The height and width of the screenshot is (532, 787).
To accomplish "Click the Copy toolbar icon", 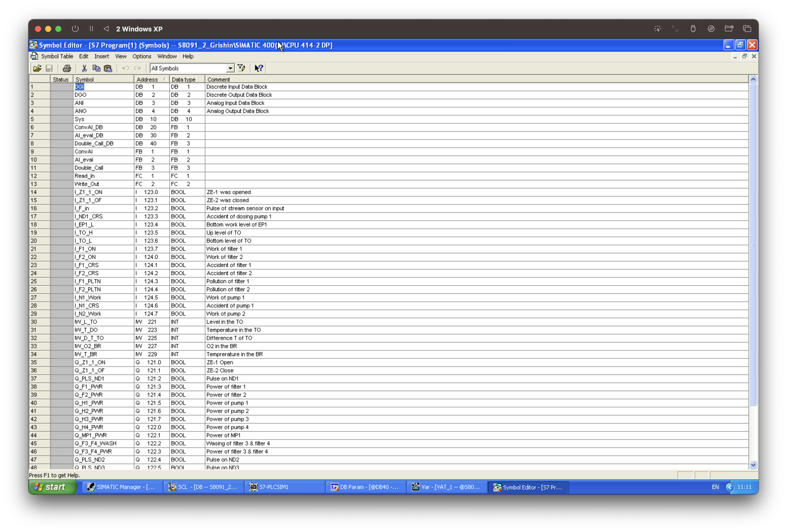I will pos(96,68).
